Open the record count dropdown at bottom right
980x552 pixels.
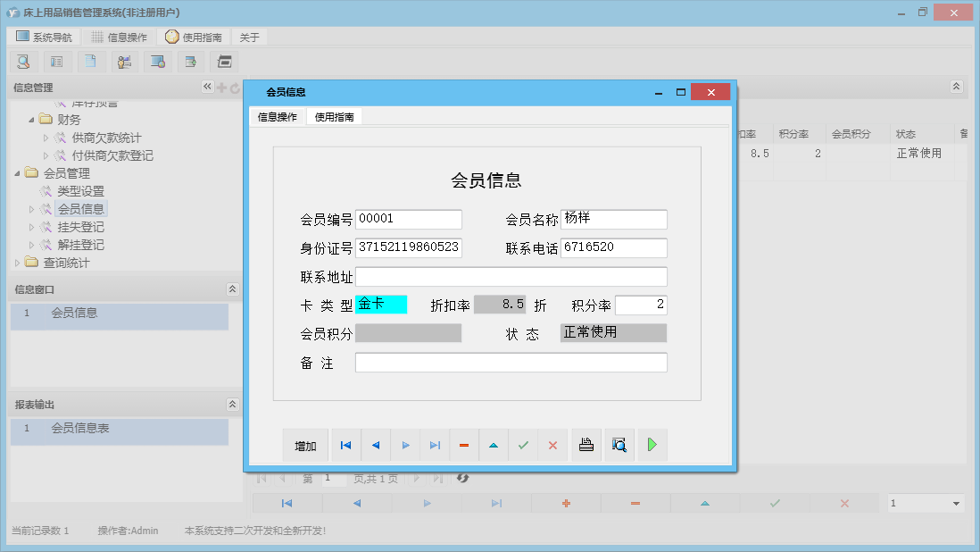click(x=925, y=503)
